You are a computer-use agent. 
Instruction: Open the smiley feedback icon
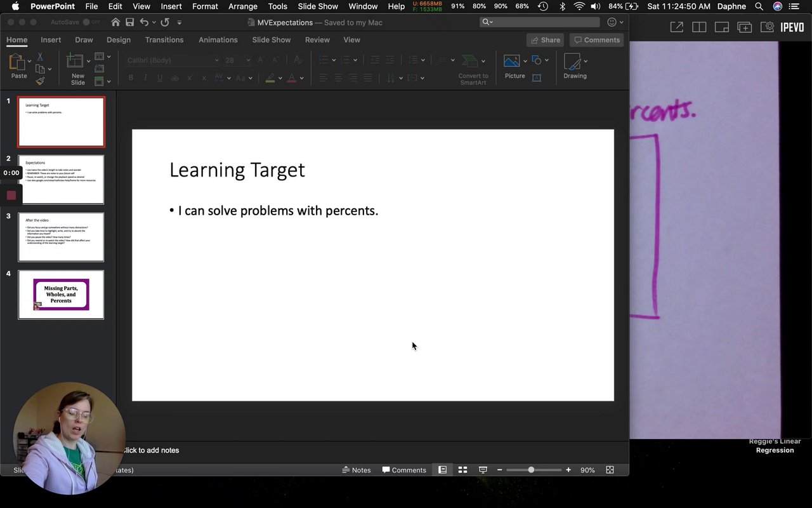pyautogui.click(x=612, y=22)
